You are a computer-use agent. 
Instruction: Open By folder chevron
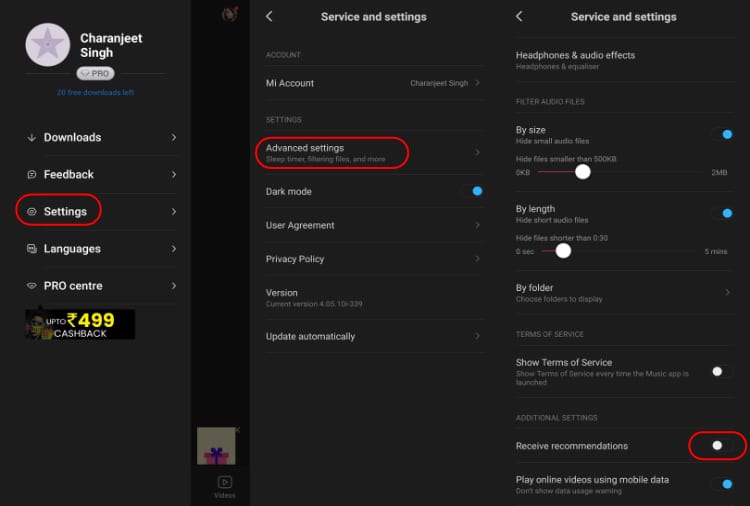tap(727, 292)
